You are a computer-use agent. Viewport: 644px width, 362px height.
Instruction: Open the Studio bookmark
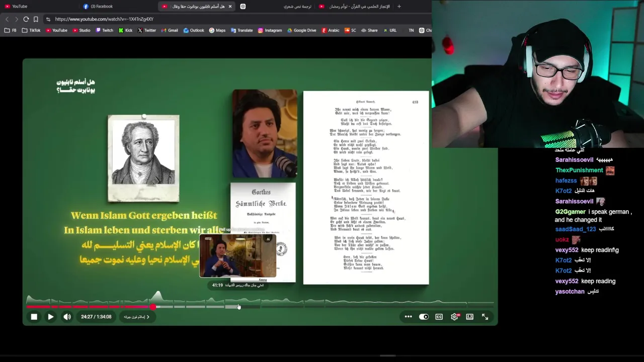82,30
